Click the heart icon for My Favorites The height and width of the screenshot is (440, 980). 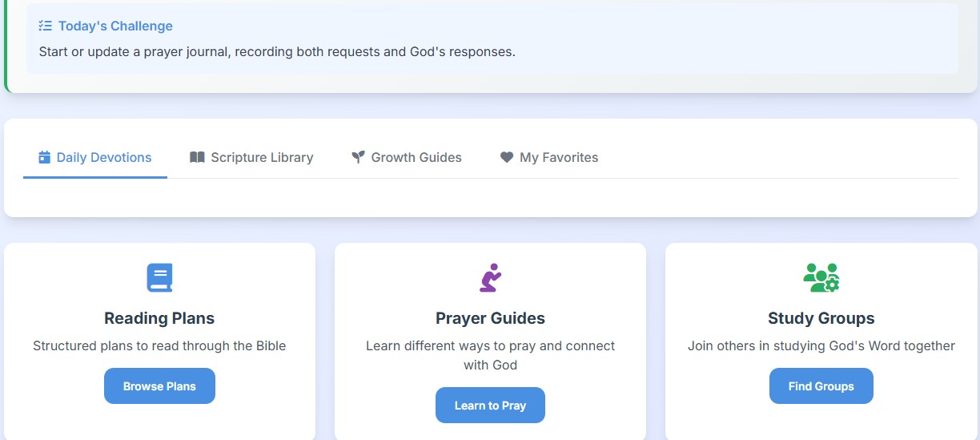(506, 157)
